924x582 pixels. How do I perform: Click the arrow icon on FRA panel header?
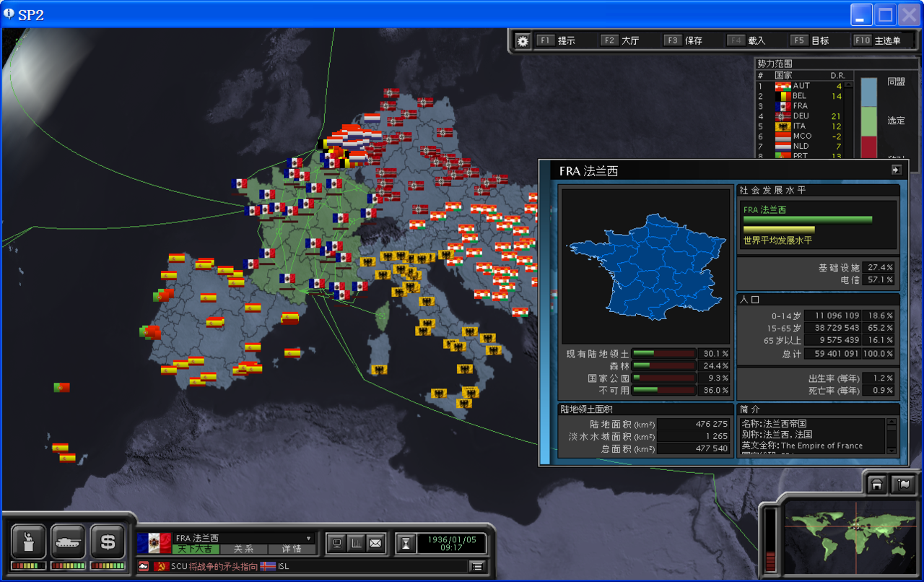point(897,170)
